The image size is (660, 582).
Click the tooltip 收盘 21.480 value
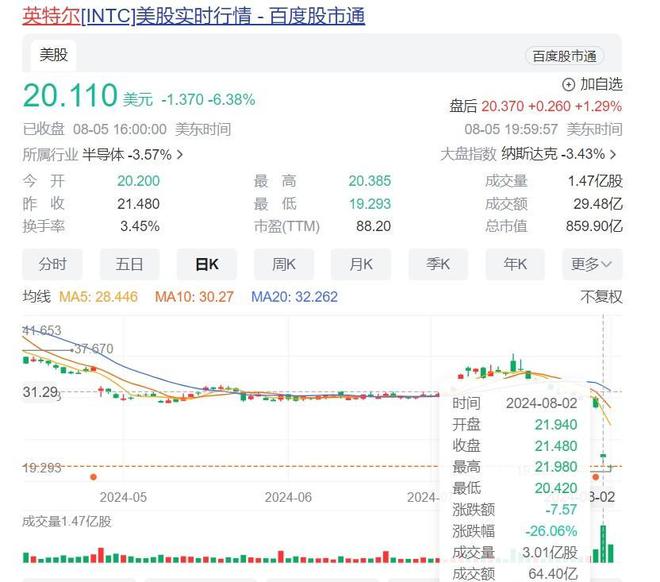[556, 446]
